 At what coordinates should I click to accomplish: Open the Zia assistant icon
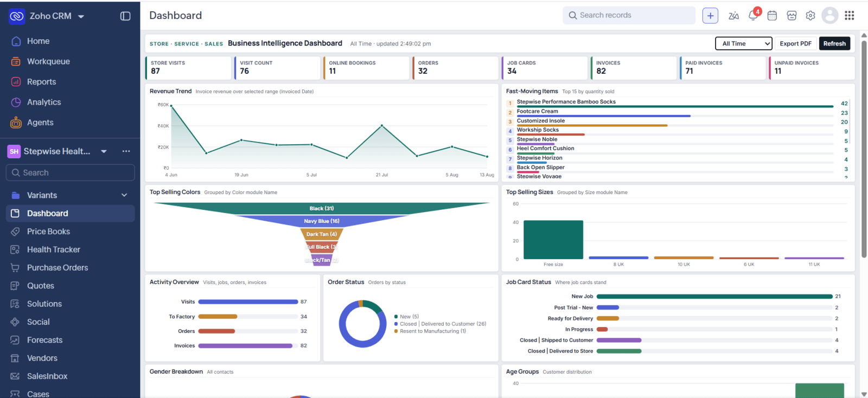pos(733,16)
